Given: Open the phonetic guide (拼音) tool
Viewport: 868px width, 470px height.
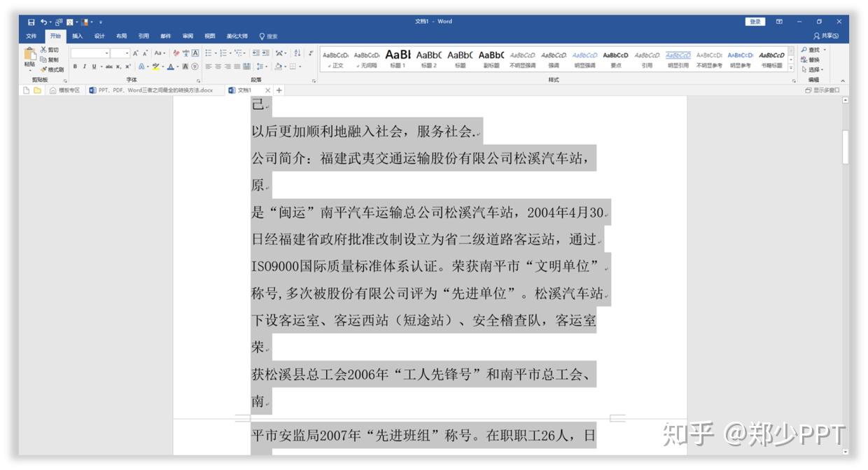Looking at the screenshot, I should (186, 53).
